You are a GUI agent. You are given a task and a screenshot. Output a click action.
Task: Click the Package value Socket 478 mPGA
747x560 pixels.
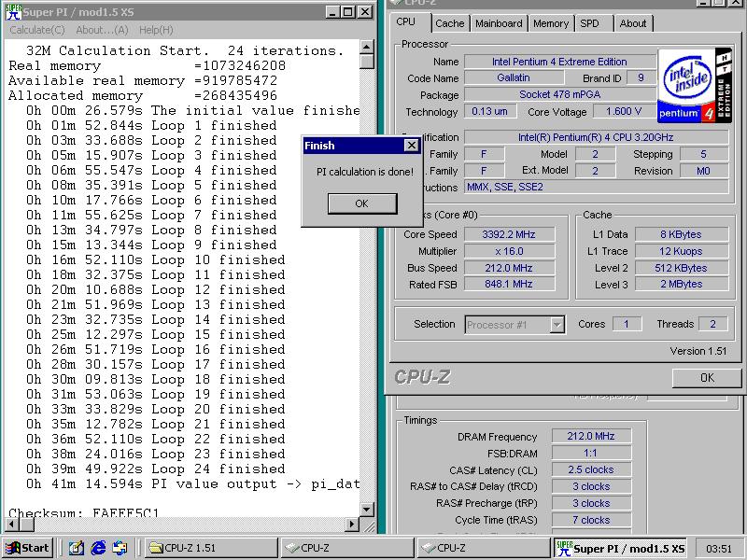(559, 94)
